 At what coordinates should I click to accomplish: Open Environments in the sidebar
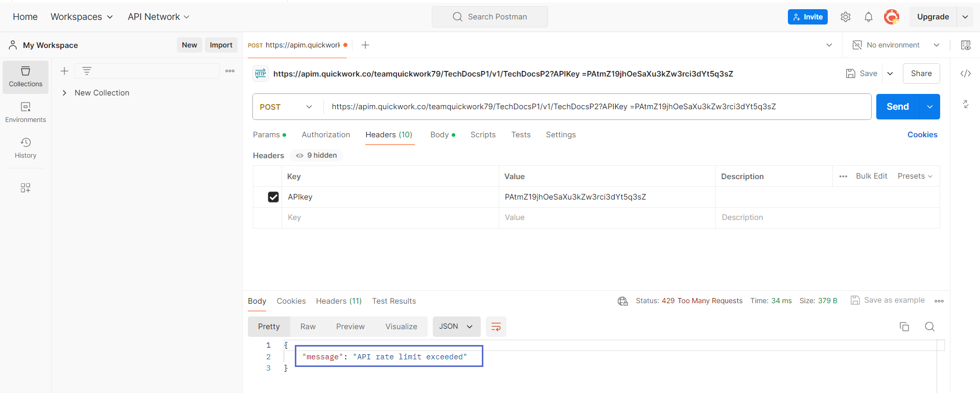coord(26,113)
